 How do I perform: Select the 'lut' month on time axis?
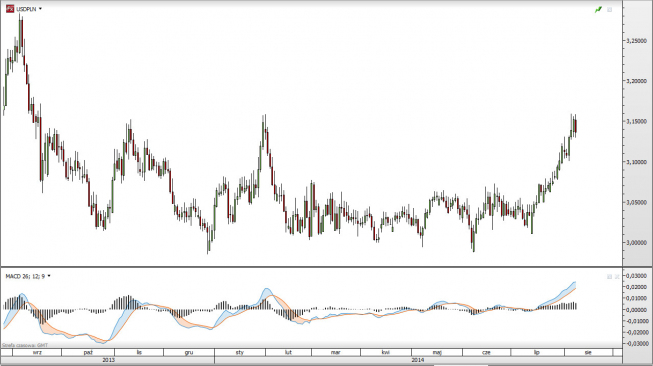click(x=288, y=352)
